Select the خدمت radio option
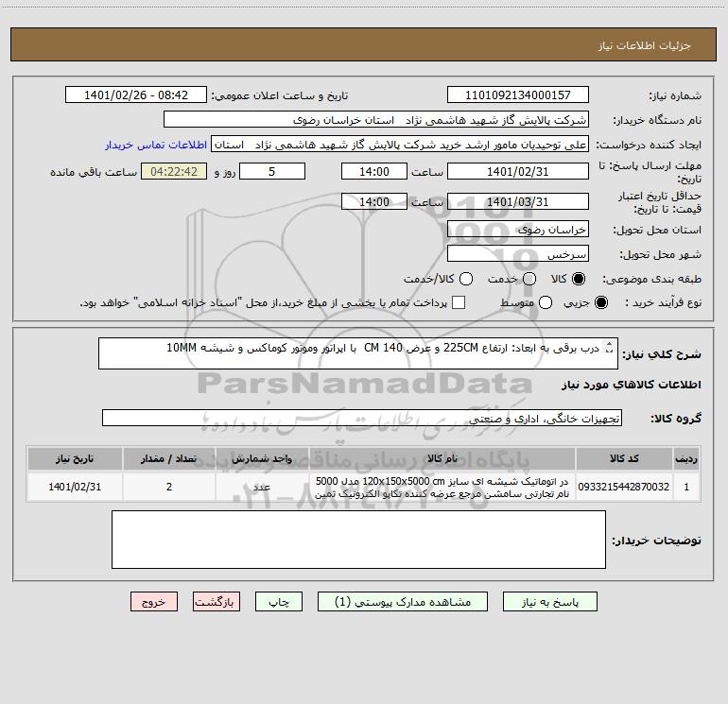Viewport: 728px width, 704px height. point(529,279)
